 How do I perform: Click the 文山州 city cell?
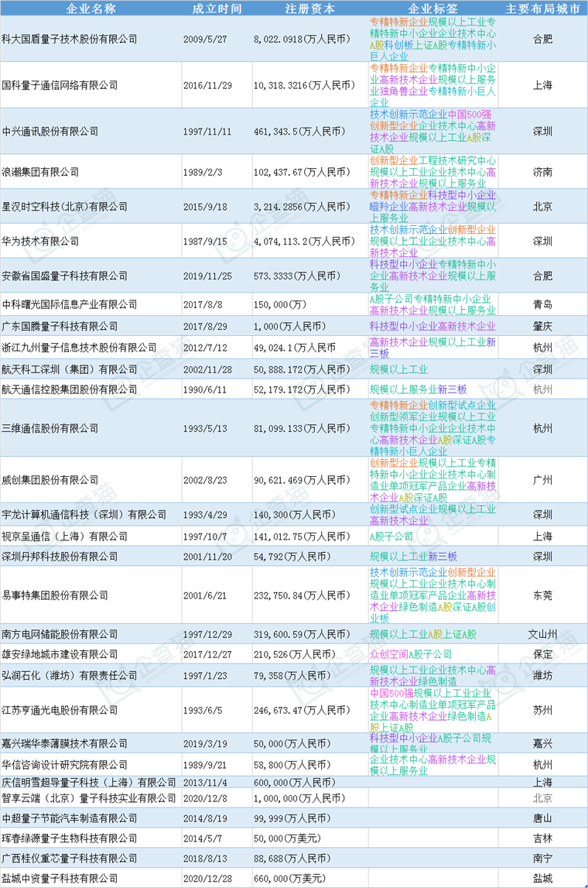point(542,634)
